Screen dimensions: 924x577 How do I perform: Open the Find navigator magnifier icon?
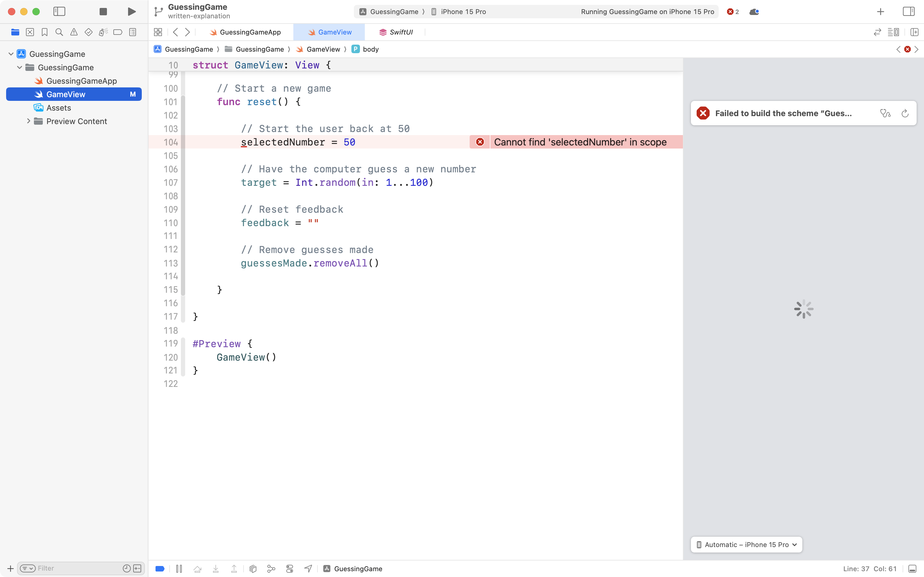tap(59, 32)
